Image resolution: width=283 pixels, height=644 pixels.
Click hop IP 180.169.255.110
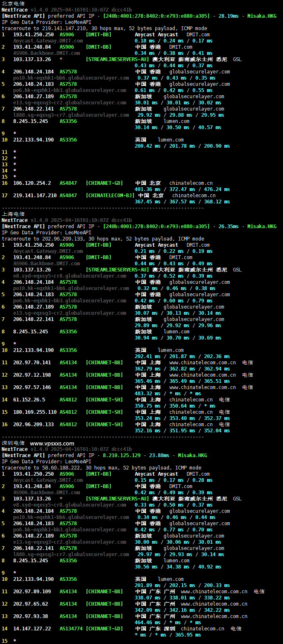pyautogui.click(x=35, y=412)
